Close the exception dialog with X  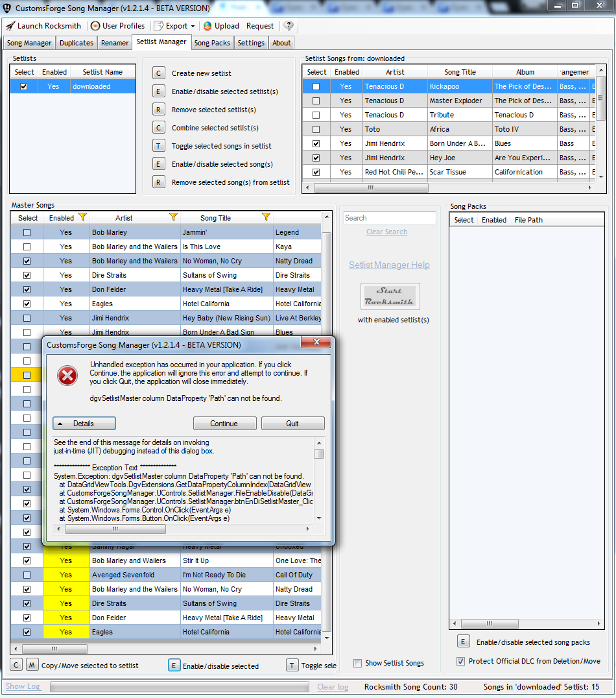tap(316, 342)
